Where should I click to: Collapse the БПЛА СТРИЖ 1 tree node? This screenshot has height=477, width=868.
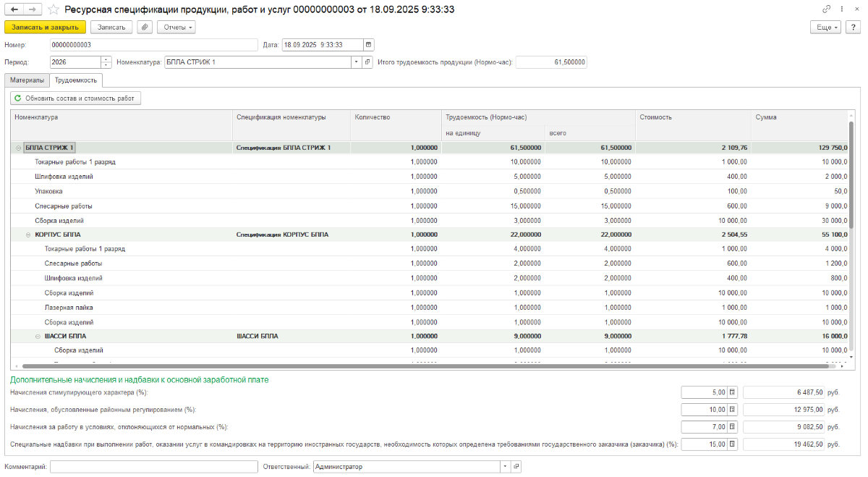coord(18,148)
